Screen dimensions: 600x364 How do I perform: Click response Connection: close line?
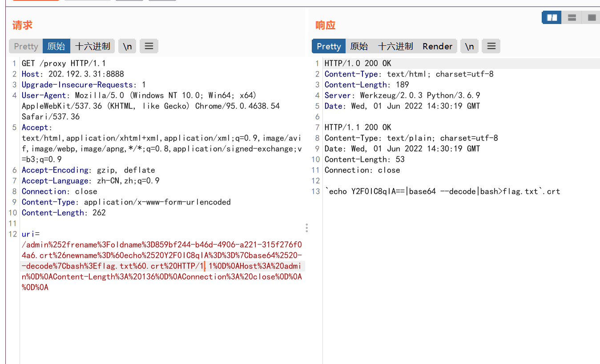pyautogui.click(x=362, y=170)
